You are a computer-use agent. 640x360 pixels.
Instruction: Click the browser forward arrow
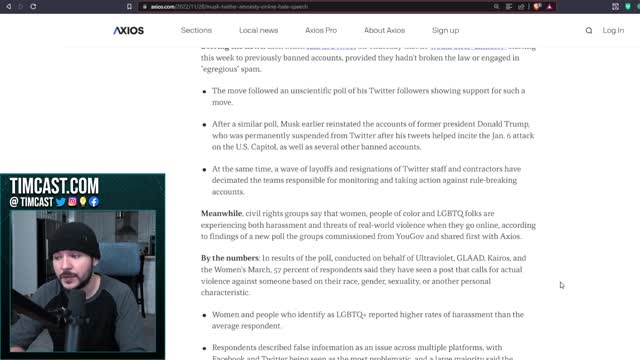[x=20, y=7]
